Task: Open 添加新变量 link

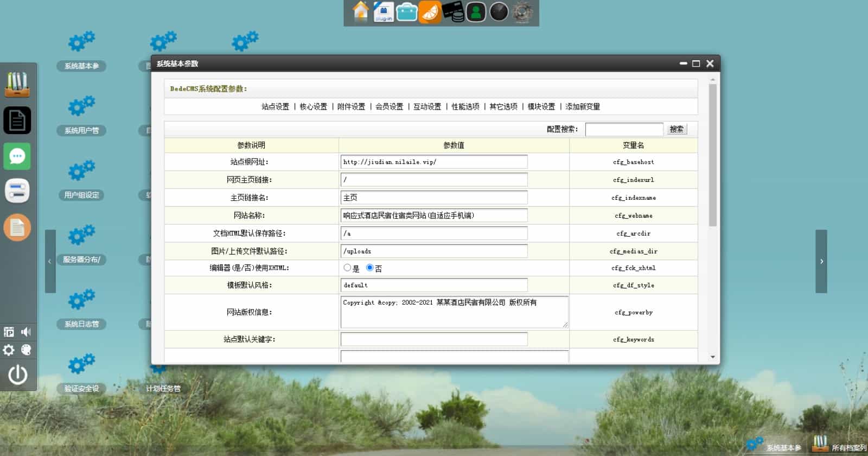Action: pos(583,106)
